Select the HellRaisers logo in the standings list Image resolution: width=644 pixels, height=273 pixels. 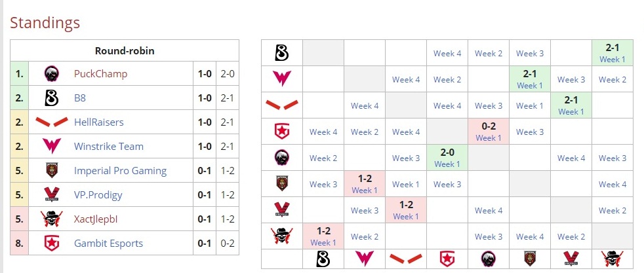pyautogui.click(x=52, y=122)
